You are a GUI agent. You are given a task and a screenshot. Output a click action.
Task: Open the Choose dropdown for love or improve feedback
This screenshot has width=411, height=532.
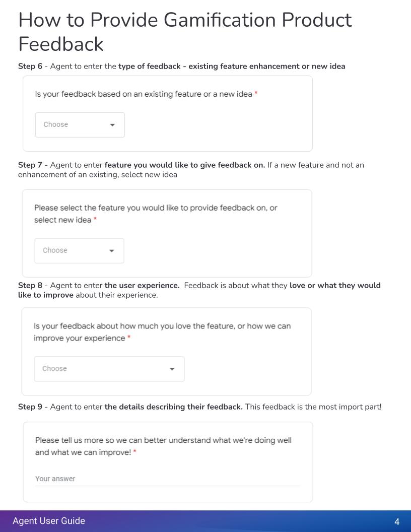click(109, 369)
